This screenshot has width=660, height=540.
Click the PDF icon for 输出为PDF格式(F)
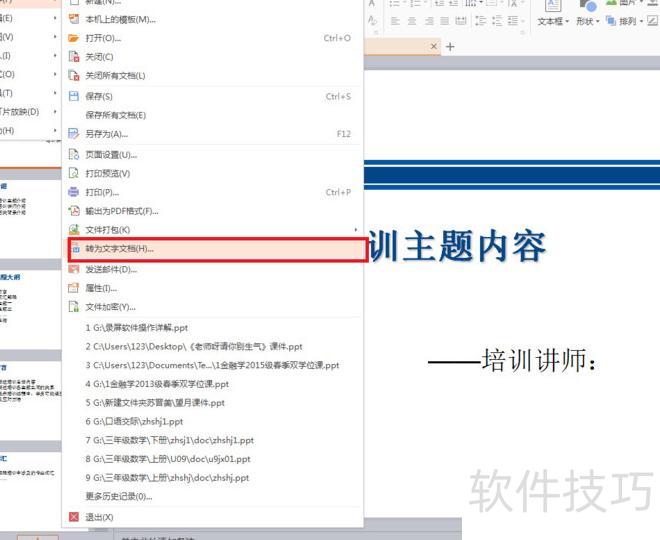74,211
